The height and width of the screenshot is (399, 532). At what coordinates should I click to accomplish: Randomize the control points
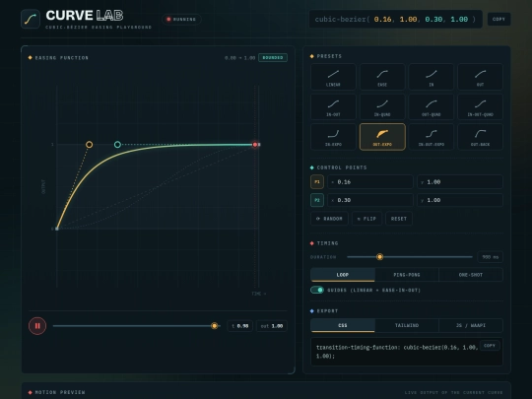329,219
